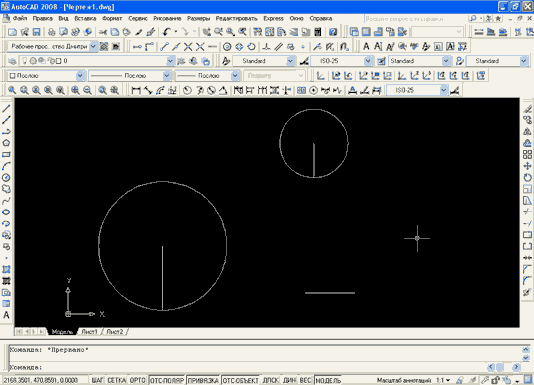Click the МОДЕЛЬ status bar button
The height and width of the screenshot is (385, 534).
[x=328, y=380]
